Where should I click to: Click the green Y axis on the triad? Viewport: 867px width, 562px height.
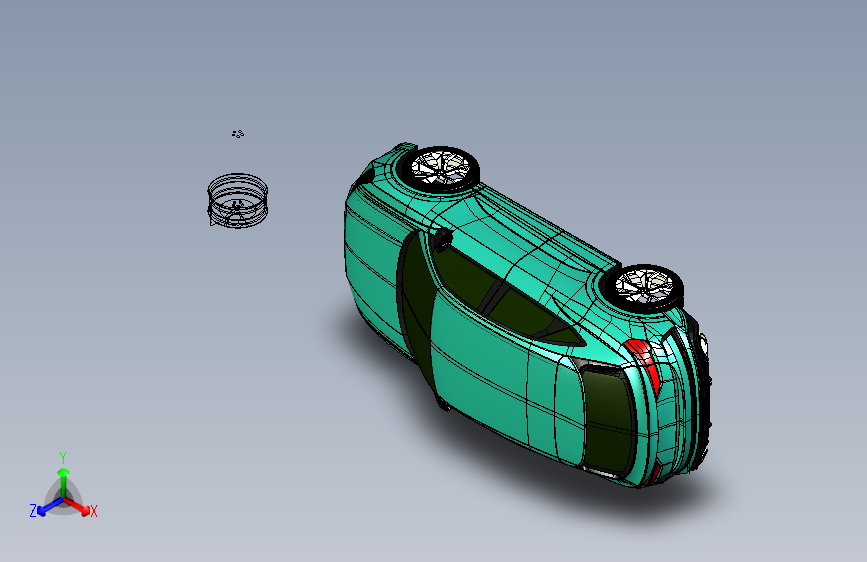[64, 483]
